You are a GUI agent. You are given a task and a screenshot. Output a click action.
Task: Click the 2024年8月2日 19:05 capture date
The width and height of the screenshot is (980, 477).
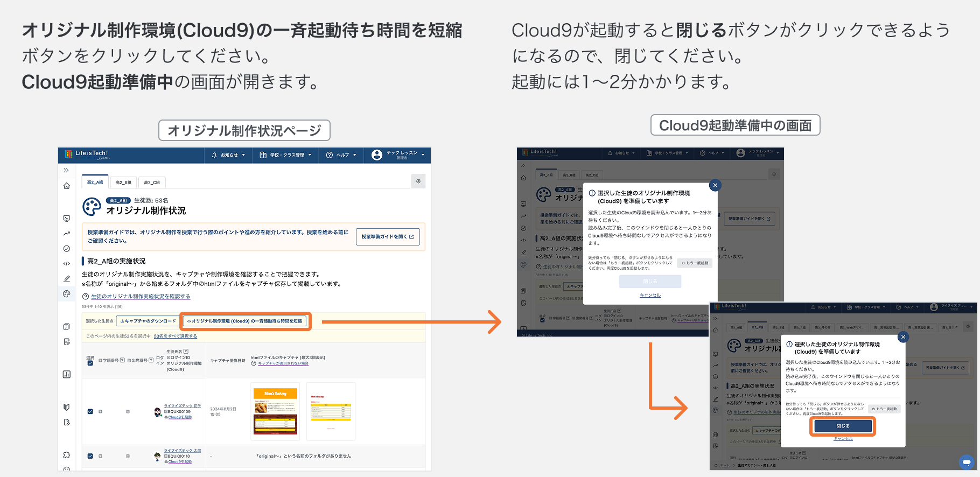tap(223, 411)
